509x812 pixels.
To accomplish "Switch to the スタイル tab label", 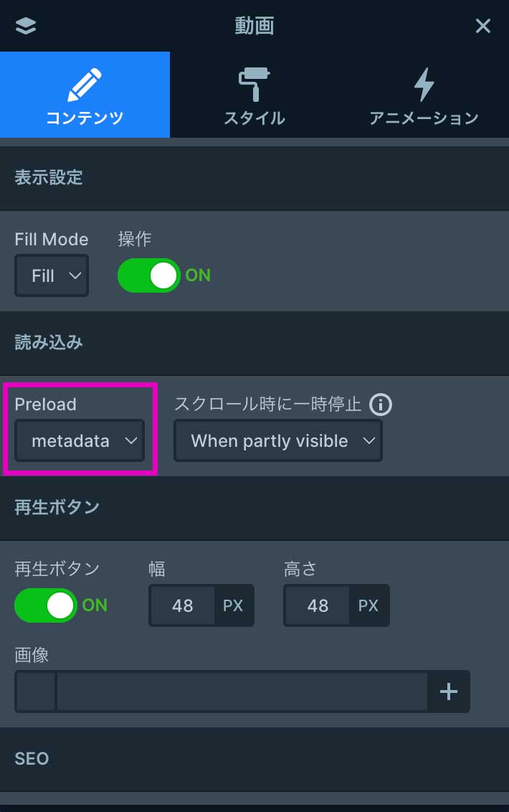I will coord(254,118).
